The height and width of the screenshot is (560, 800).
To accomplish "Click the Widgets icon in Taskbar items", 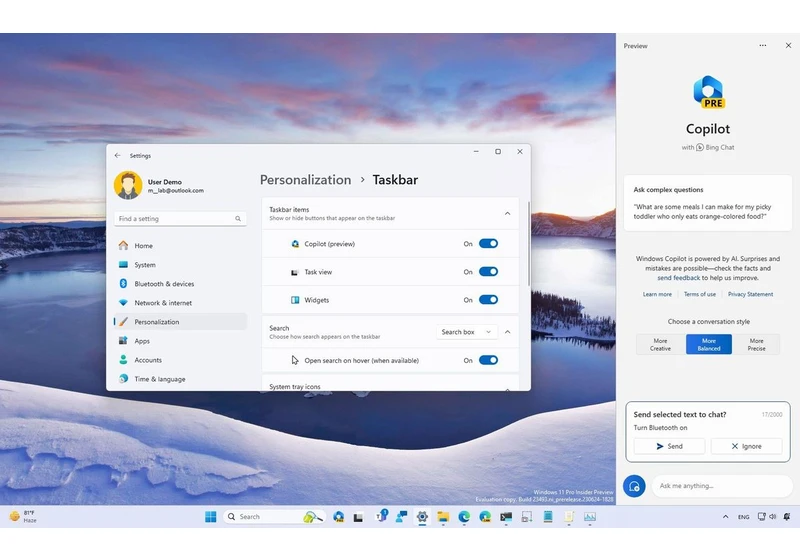I will (x=295, y=300).
